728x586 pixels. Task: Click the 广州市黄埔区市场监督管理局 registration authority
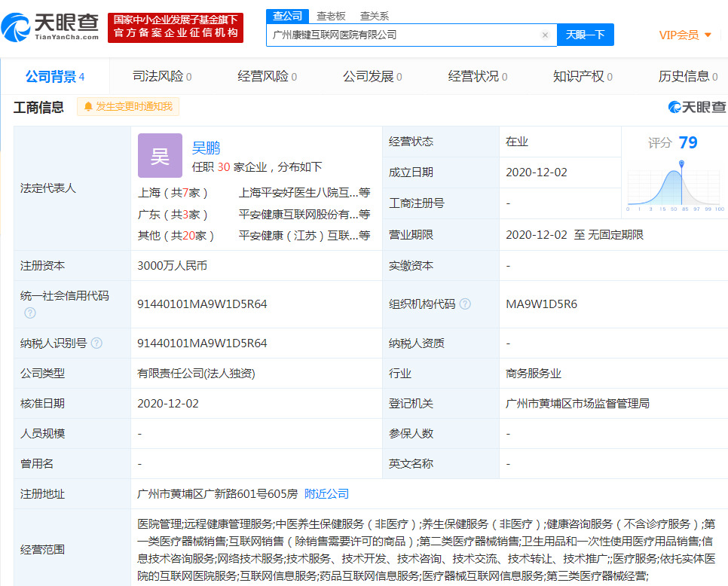[577, 403]
